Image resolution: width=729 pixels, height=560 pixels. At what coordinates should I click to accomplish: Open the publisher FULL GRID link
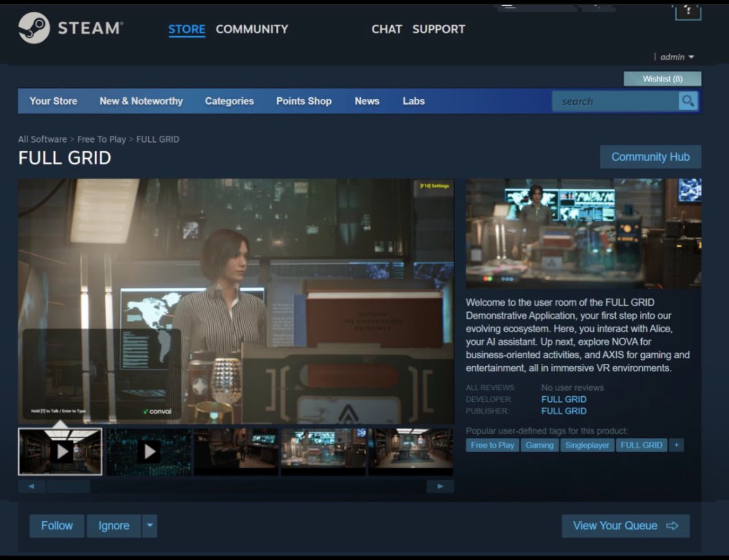tap(563, 411)
